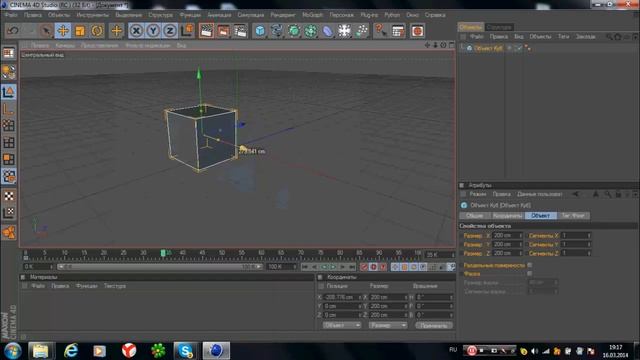Lock the Z axis button
The height and width of the screenshot is (360, 640).
point(170,31)
